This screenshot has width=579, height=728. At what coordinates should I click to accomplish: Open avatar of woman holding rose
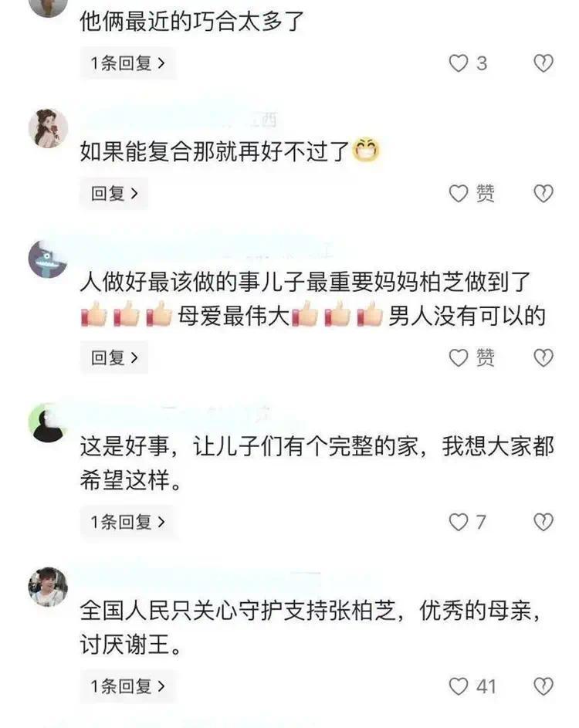click(x=49, y=128)
